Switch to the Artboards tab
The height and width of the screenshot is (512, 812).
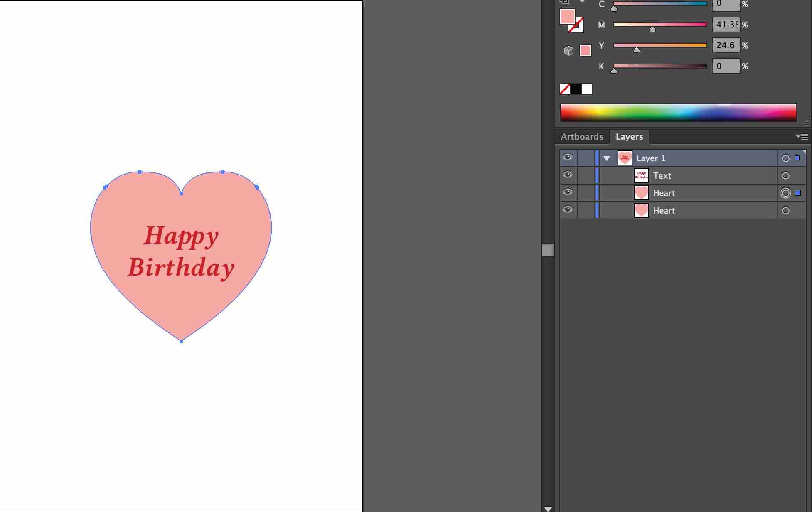click(x=582, y=137)
